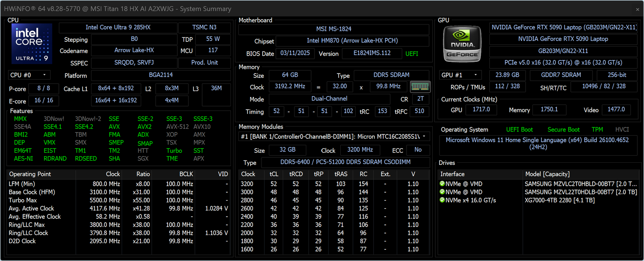644x261 pixels.
Task: Click the D2D Clock row
Action: point(119,241)
